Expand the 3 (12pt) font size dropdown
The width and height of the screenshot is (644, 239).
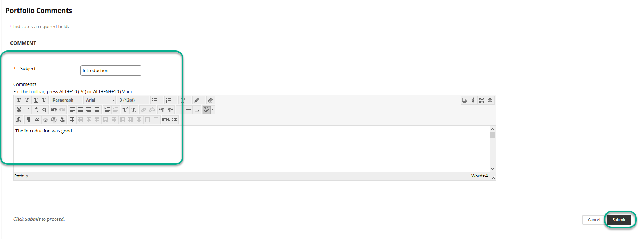134,100
